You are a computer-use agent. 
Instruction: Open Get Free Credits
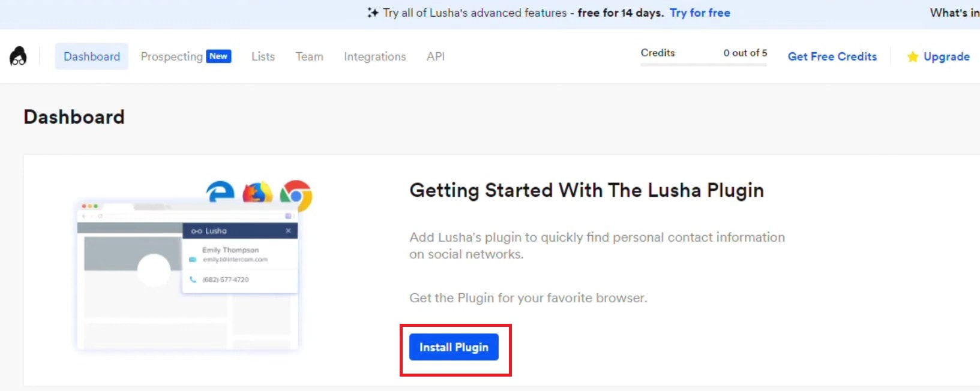(x=832, y=56)
